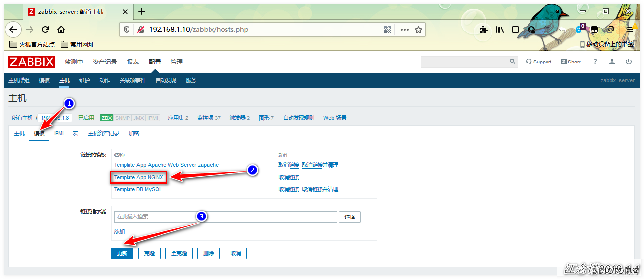Screen dimensions: 644x279
Task: Open 应用集 link for the host
Action: pyautogui.click(x=176, y=118)
